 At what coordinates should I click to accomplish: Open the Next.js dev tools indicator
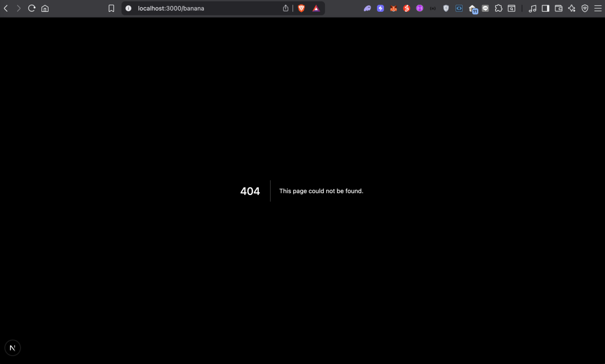(12, 348)
